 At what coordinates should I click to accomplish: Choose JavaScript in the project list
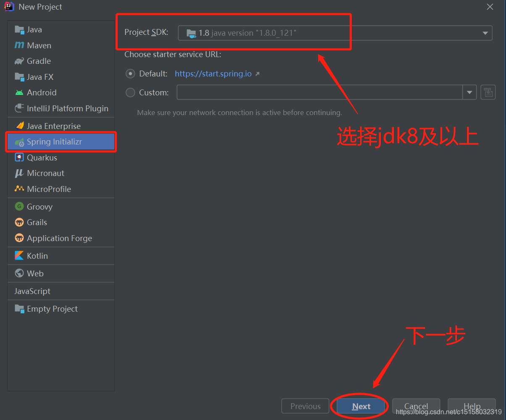(x=61, y=291)
